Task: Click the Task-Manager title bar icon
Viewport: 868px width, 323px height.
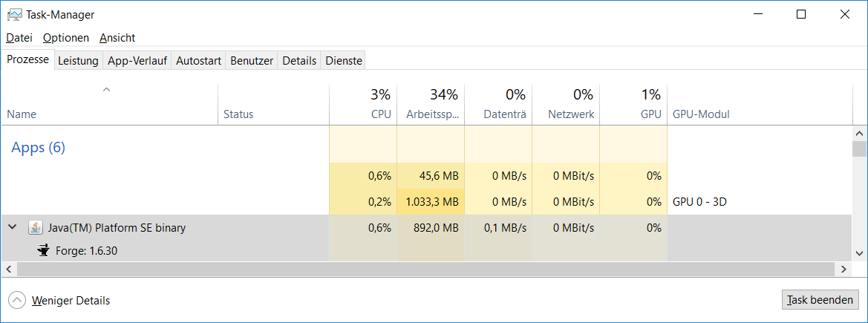Action: click(x=14, y=14)
